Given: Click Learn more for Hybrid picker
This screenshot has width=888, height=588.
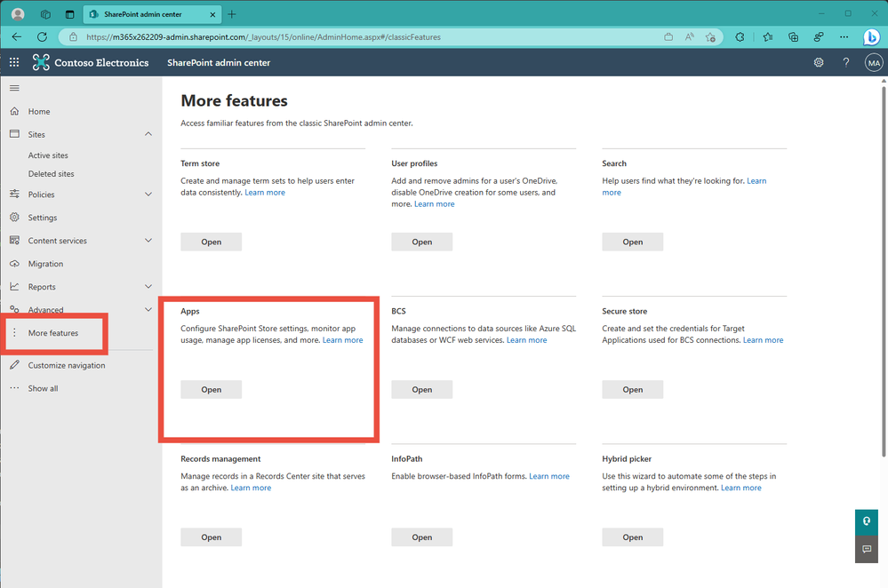Looking at the screenshot, I should coord(741,488).
